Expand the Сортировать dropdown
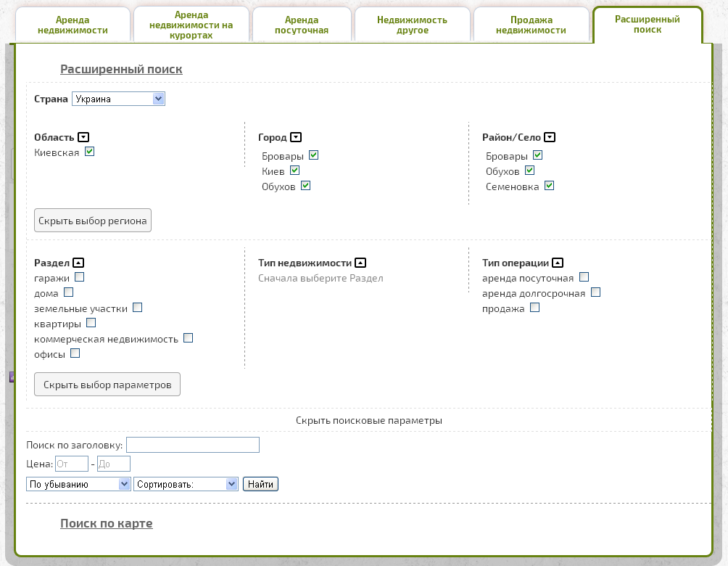728x566 pixels. point(186,484)
